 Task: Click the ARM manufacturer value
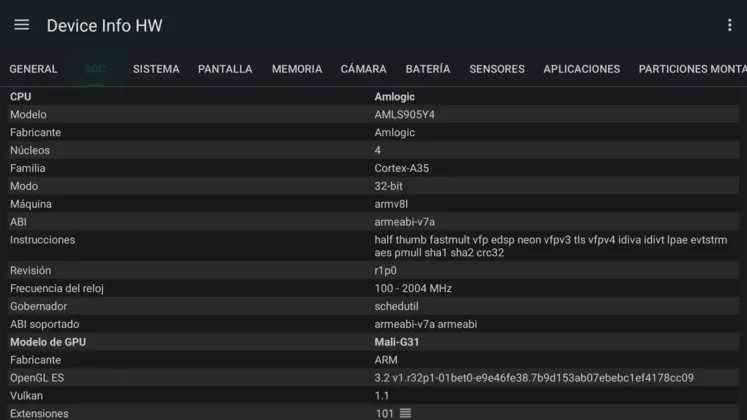tap(386, 360)
